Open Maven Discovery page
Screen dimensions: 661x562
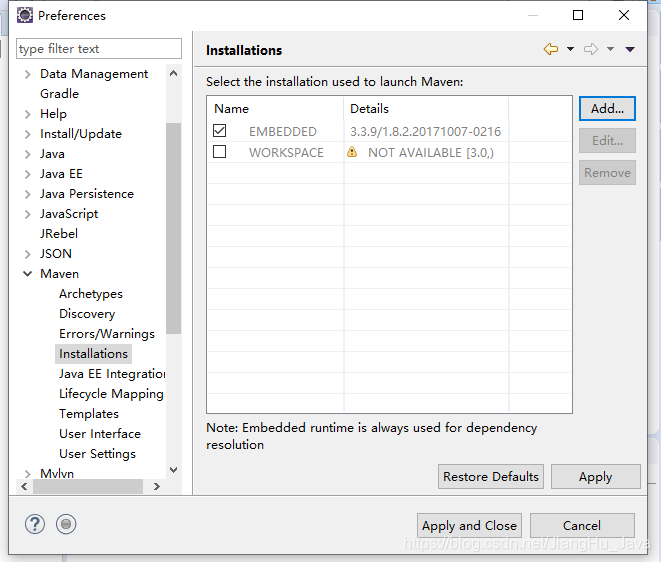click(x=87, y=314)
